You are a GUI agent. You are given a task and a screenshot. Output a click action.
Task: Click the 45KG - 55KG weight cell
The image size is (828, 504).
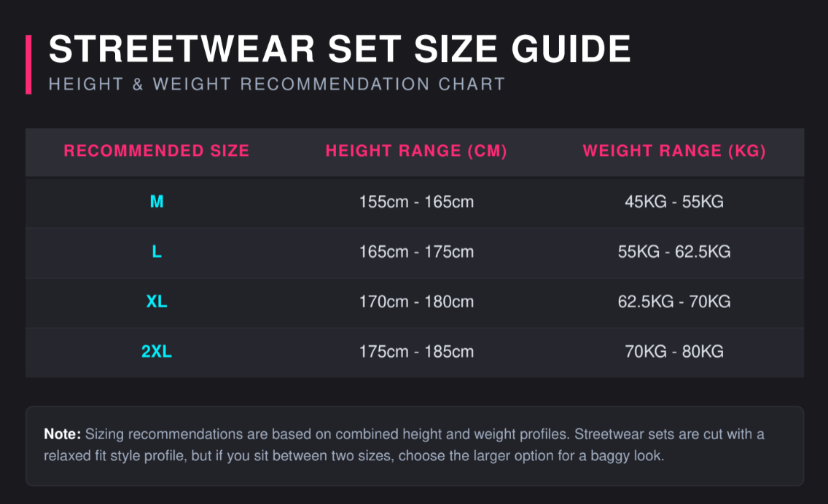pyautogui.click(x=674, y=202)
